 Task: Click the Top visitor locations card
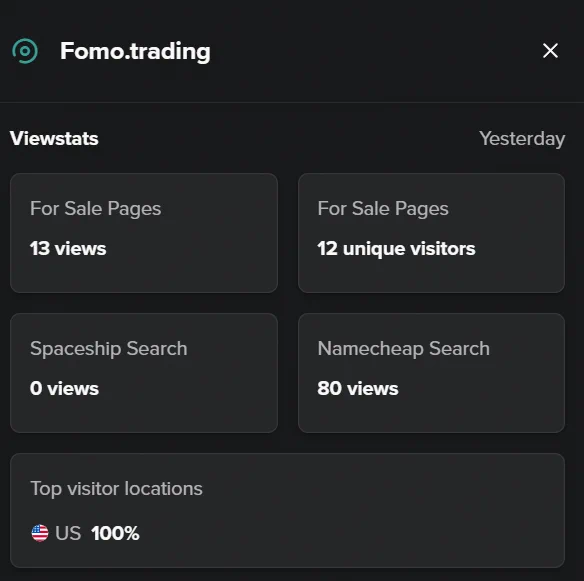click(288, 510)
